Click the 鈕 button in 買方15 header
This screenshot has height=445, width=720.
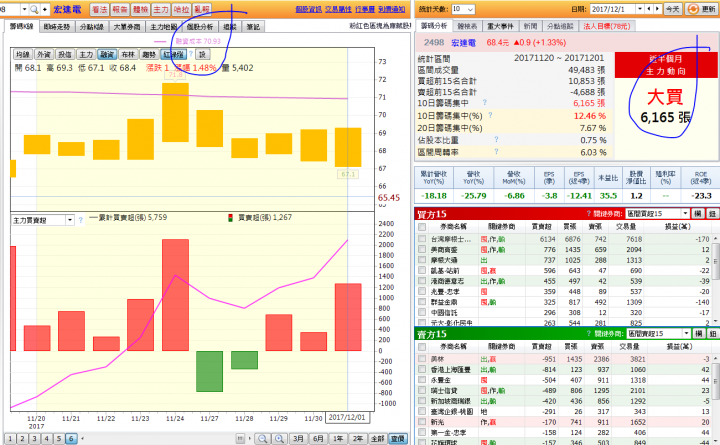coord(712,214)
